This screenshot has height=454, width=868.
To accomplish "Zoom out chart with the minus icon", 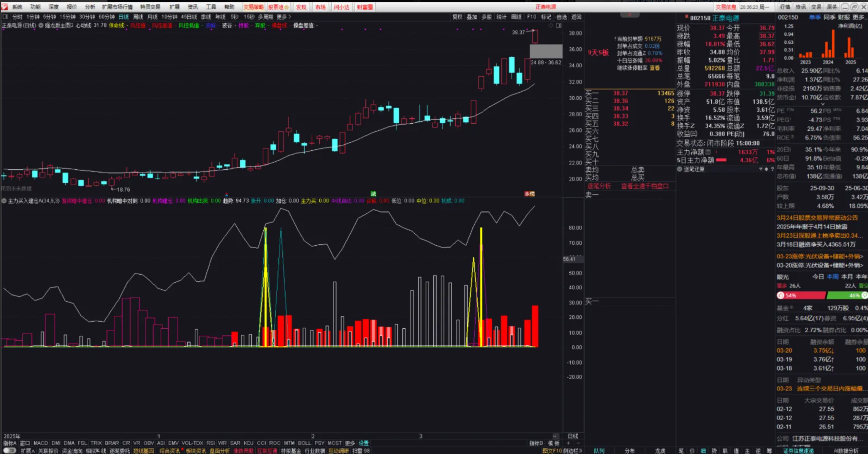I will coord(578,443).
